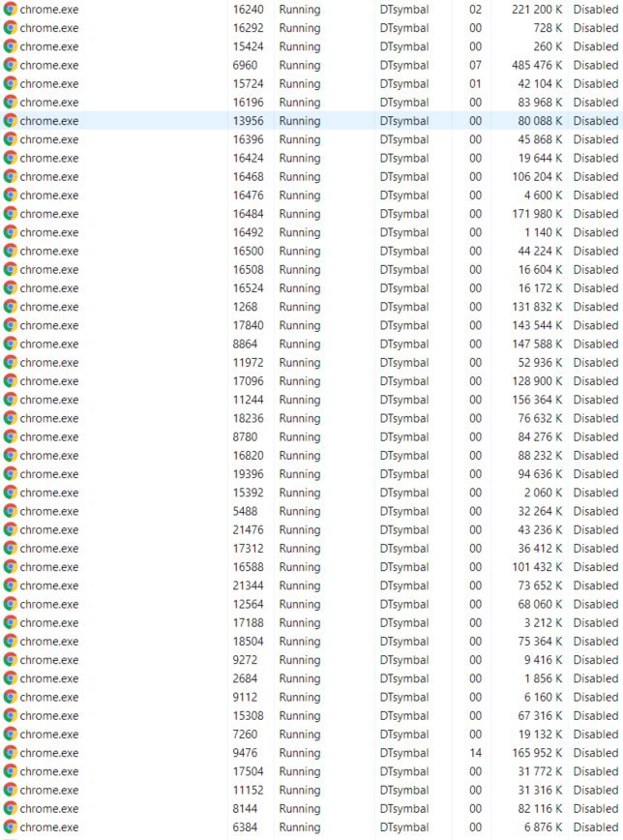Screen dimensions: 623x840
Task: Select Chrome icon for PID 16396
Action: coord(11,139)
